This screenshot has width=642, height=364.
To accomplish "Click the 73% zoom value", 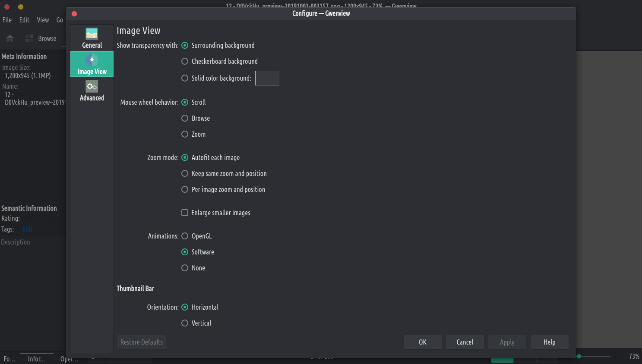I will point(634,356).
